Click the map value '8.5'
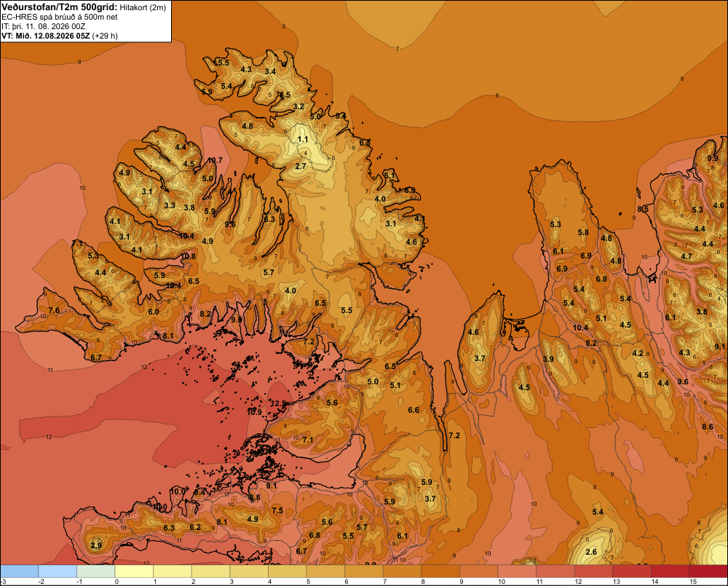Screen dimensions: 728x586 (x=643, y=209)
